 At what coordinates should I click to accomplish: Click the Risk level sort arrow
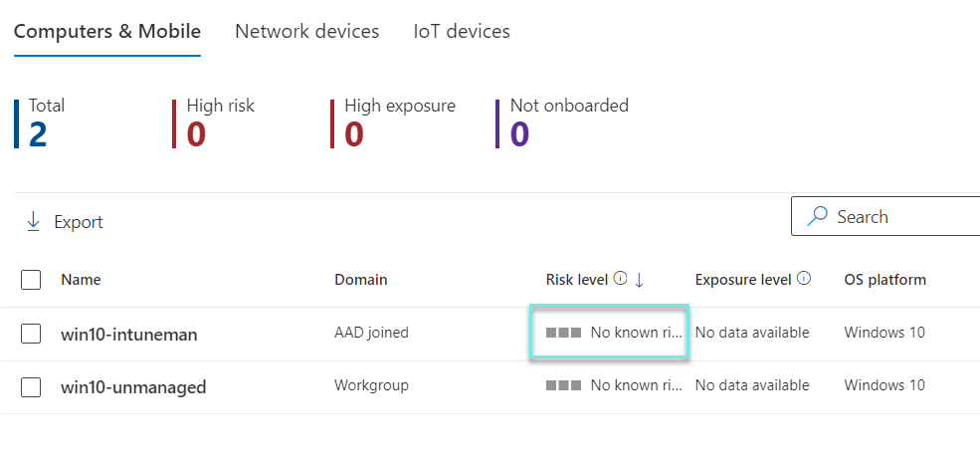(x=639, y=280)
